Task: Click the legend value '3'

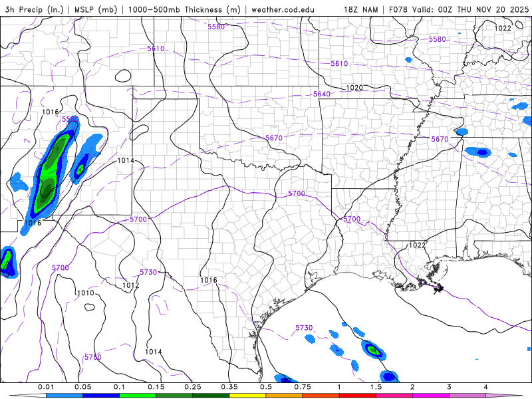Action: click(450, 387)
